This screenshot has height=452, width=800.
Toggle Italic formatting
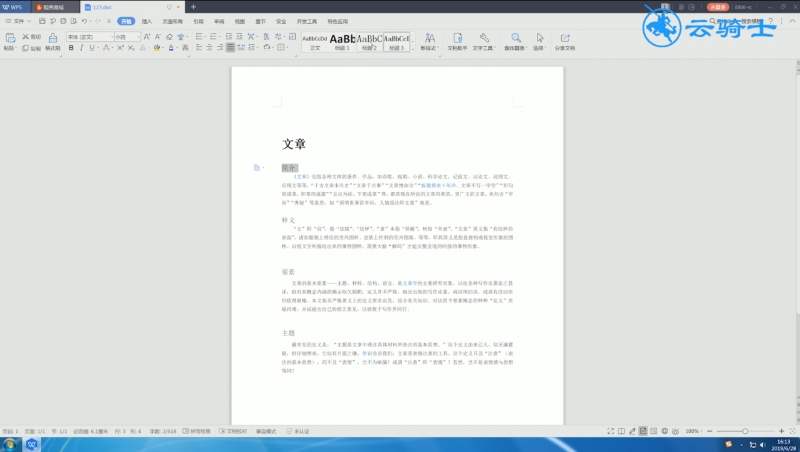(x=81, y=47)
